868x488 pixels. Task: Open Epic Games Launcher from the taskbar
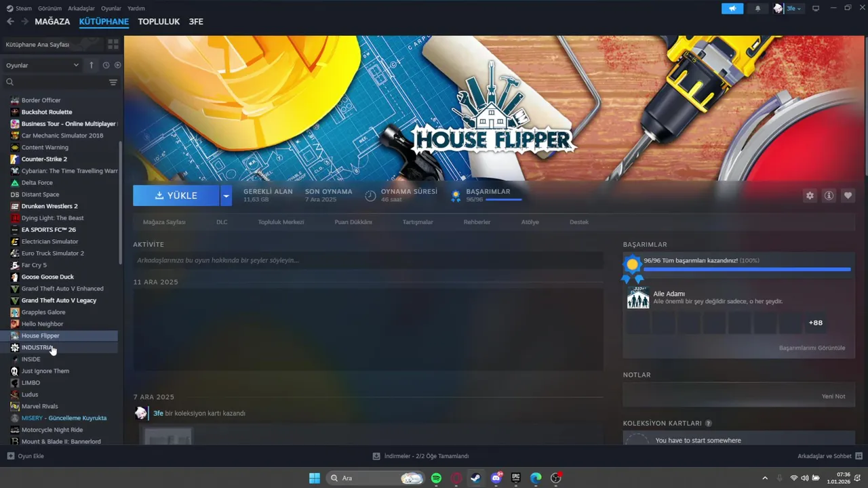[x=516, y=478]
